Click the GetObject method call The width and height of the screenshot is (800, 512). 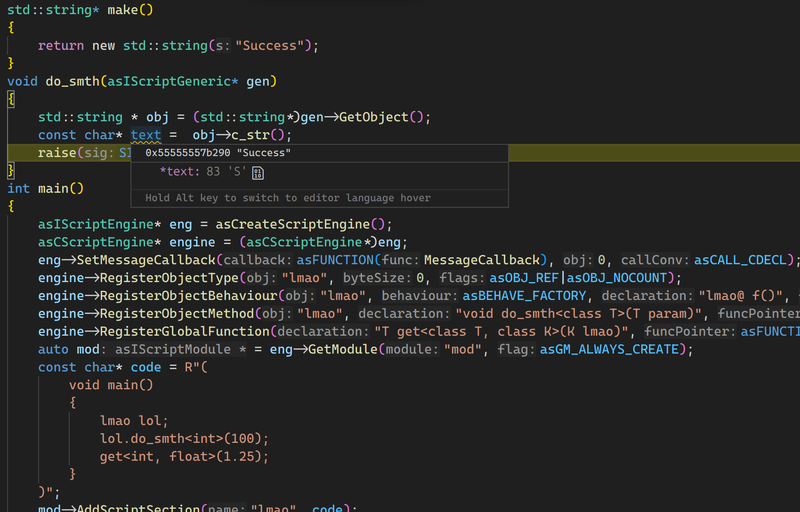pyautogui.click(x=373, y=117)
